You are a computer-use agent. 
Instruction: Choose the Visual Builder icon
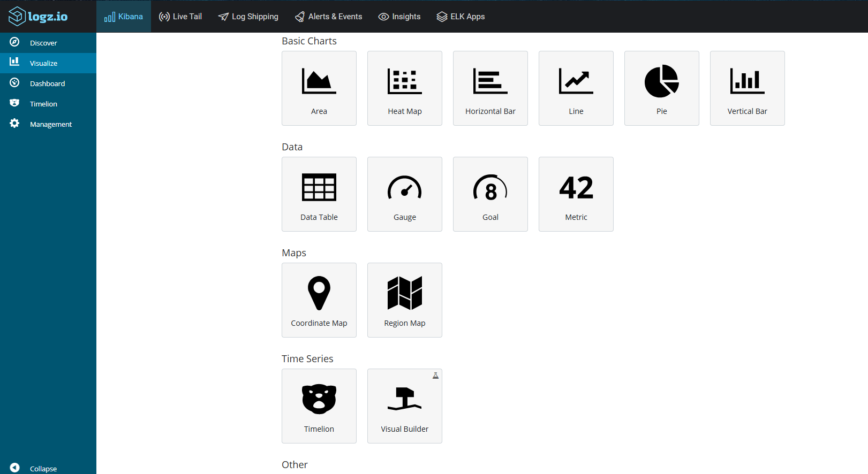[405, 399]
